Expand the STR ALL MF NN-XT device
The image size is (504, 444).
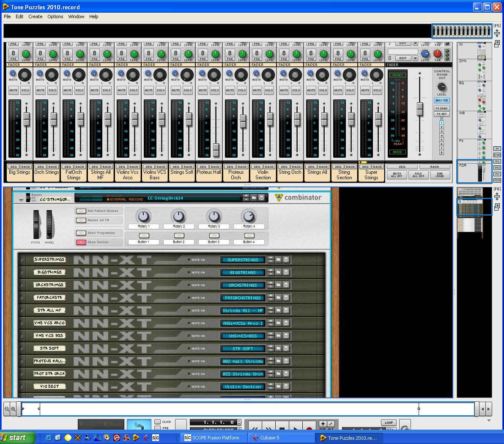[x=22, y=310]
